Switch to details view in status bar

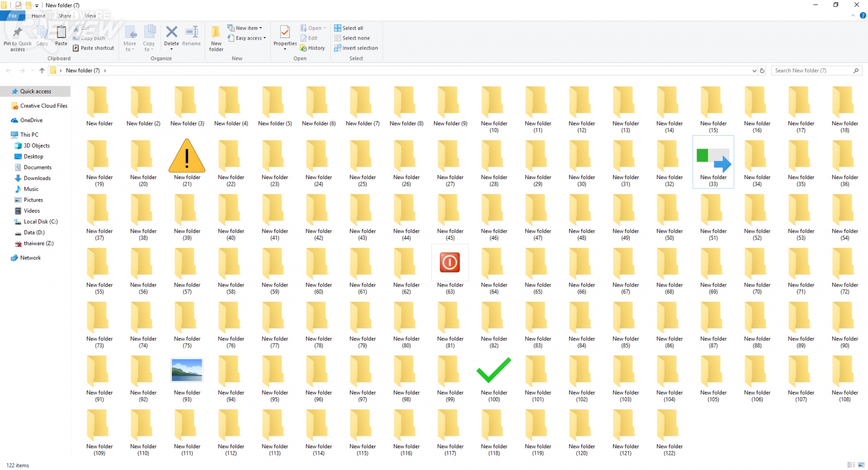coord(851,465)
